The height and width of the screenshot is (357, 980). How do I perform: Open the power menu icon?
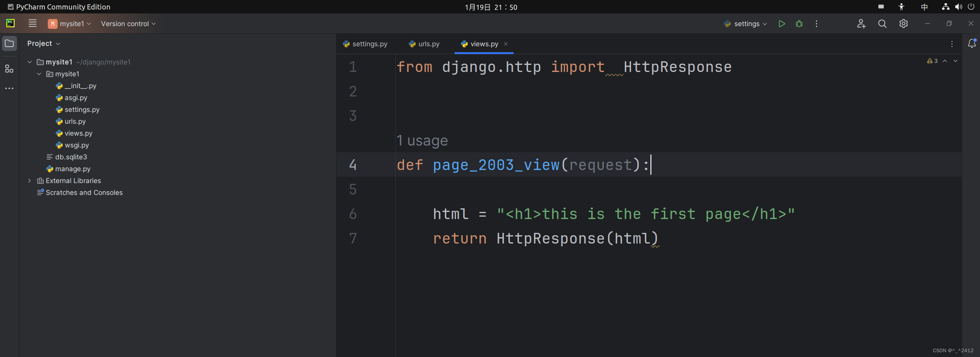click(971, 7)
